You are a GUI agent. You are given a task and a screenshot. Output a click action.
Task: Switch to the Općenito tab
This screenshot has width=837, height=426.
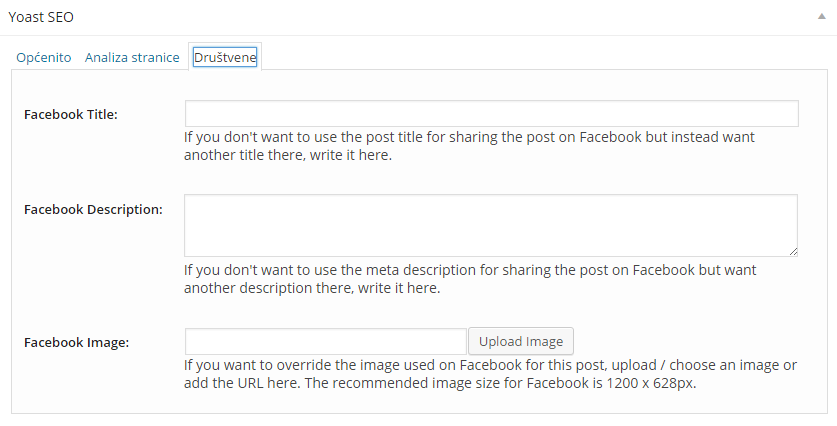pos(44,57)
